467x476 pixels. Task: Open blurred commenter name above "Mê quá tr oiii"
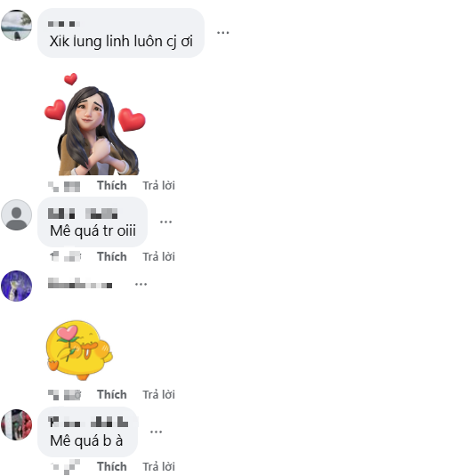(83, 214)
